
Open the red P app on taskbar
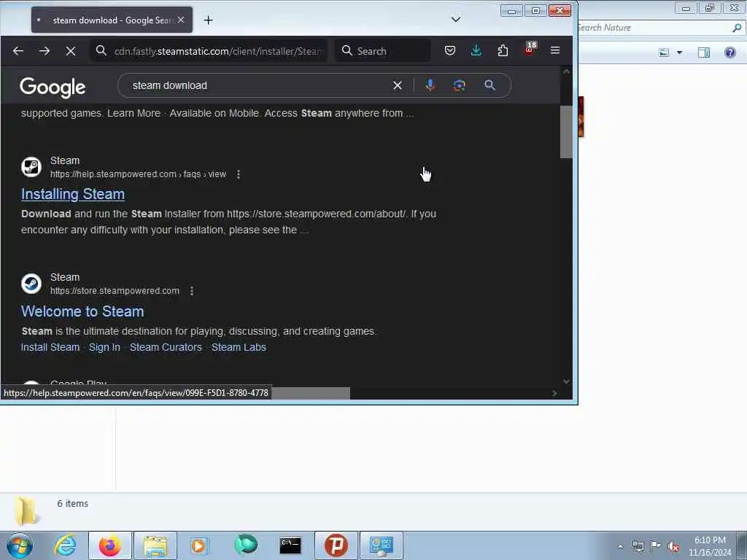(x=336, y=545)
